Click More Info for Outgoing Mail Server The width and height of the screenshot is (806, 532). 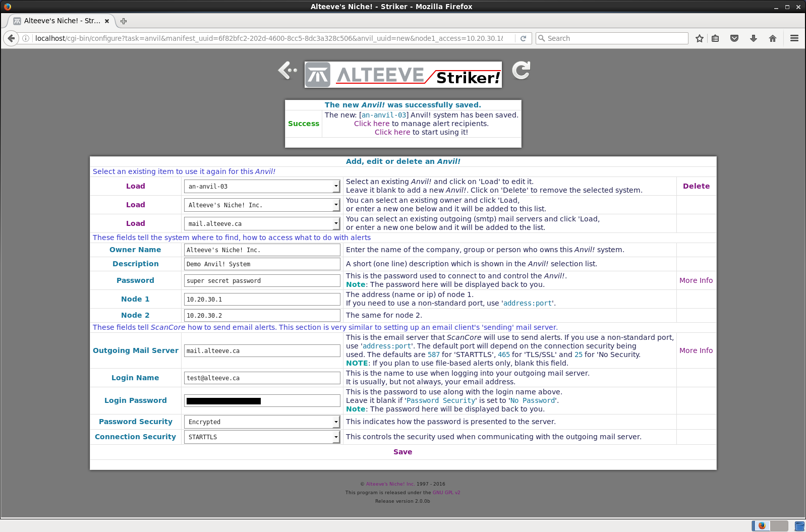pyautogui.click(x=696, y=350)
